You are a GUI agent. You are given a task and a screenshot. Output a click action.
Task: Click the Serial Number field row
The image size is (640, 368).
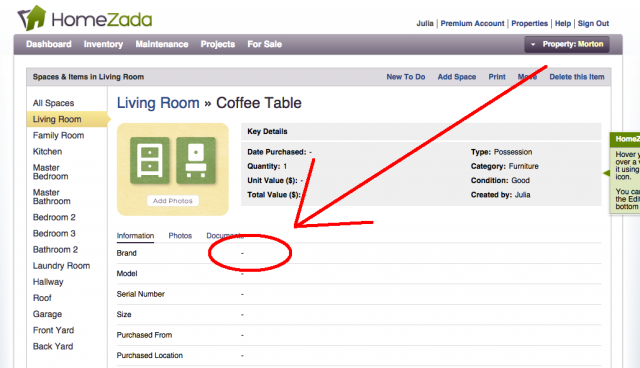[359, 294]
